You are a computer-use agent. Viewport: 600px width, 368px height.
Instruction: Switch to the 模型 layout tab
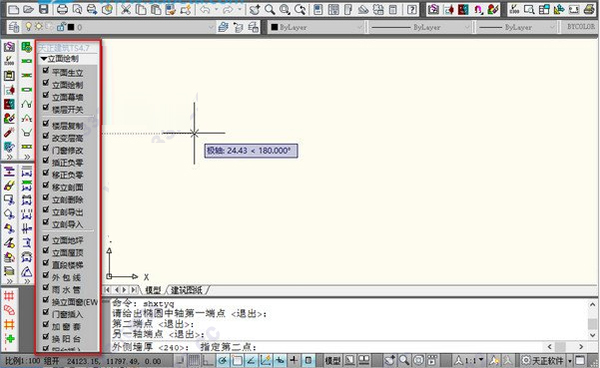(x=153, y=290)
